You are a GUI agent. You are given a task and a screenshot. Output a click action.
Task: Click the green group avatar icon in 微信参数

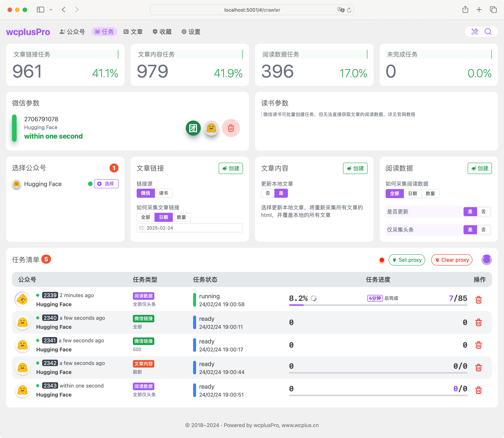(x=193, y=128)
